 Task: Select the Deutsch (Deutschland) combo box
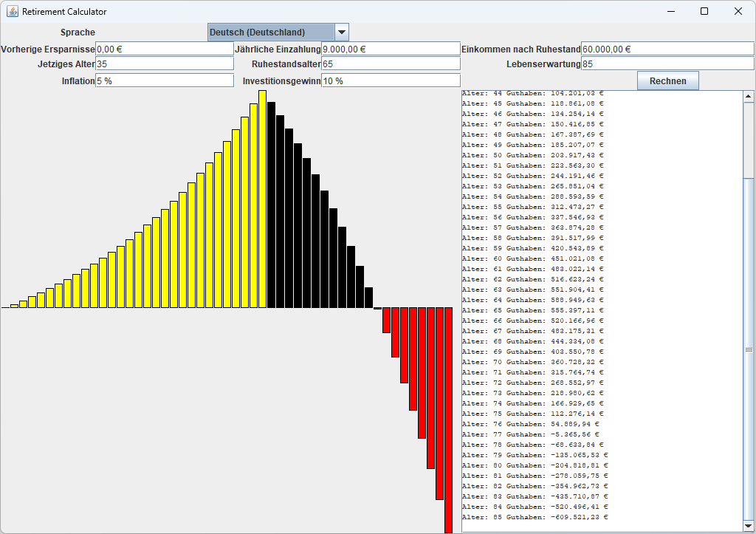pos(271,32)
